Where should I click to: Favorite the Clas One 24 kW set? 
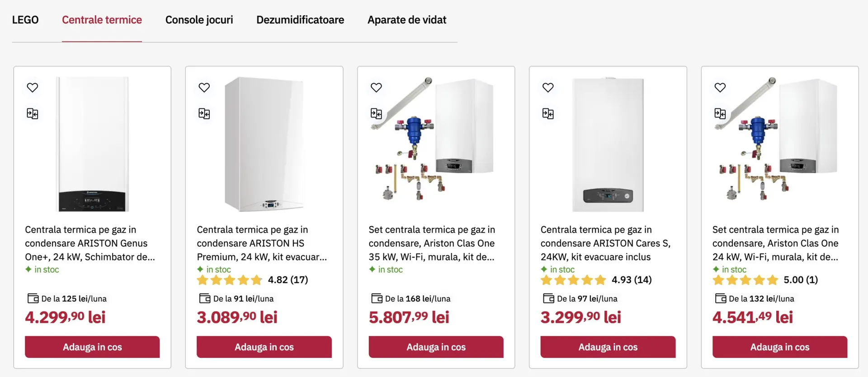[720, 88]
